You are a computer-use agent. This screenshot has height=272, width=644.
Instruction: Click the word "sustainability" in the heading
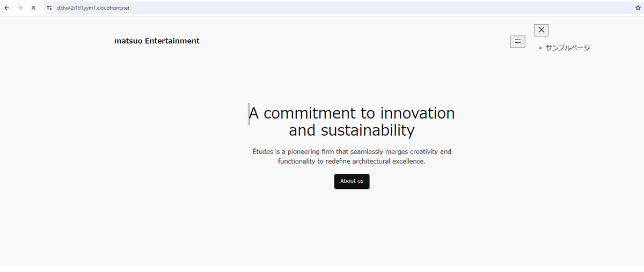[368, 130]
